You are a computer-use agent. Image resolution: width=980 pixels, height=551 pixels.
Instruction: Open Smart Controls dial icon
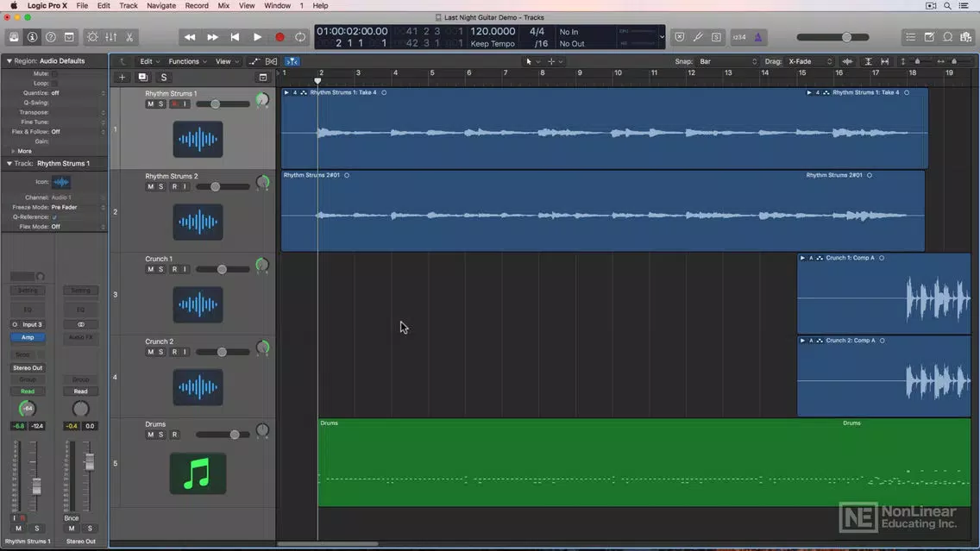click(92, 37)
